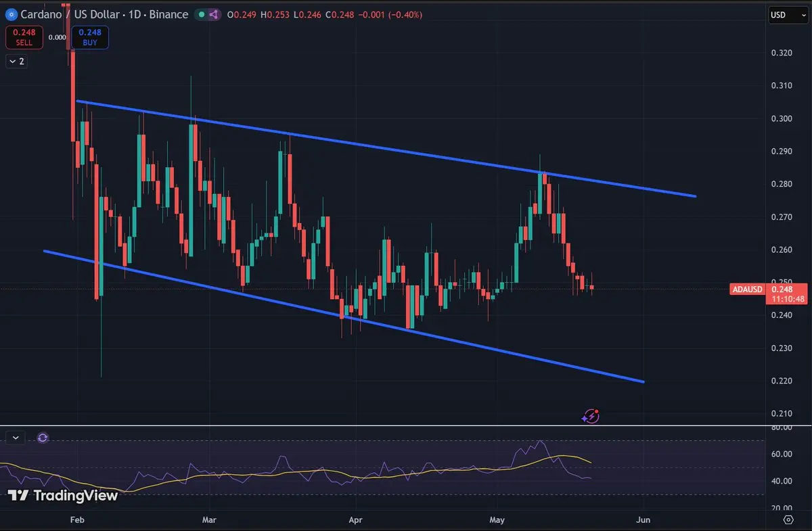Image resolution: width=812 pixels, height=531 pixels.
Task: Click 0.220 on the price axis
Action: coord(782,382)
